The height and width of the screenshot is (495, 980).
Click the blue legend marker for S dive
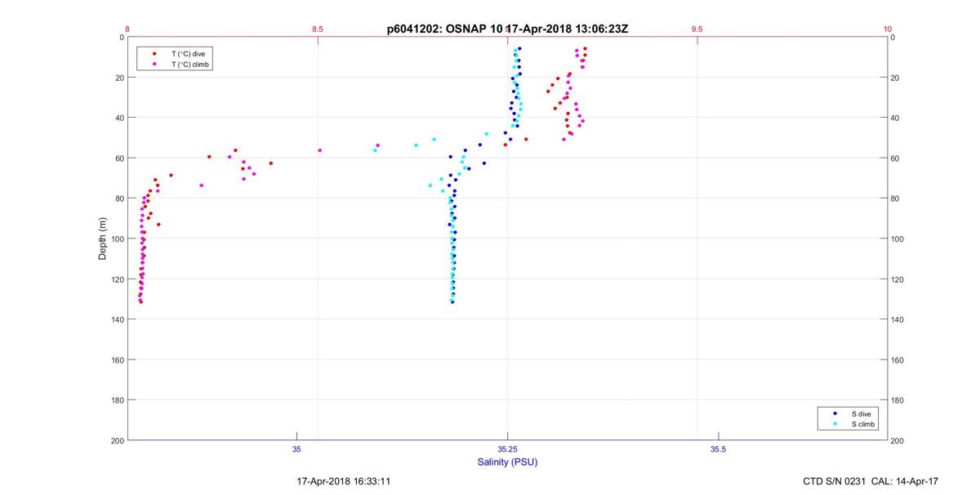(x=834, y=414)
